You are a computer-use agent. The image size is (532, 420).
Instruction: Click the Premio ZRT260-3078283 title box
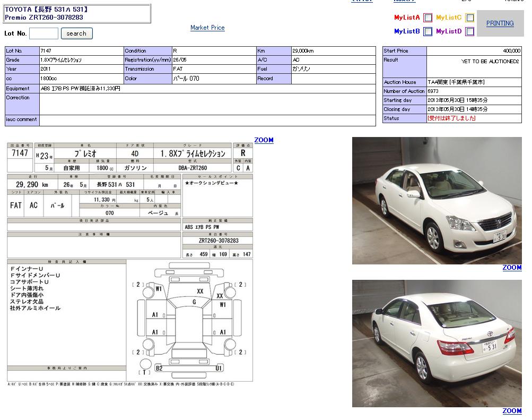(77, 14)
